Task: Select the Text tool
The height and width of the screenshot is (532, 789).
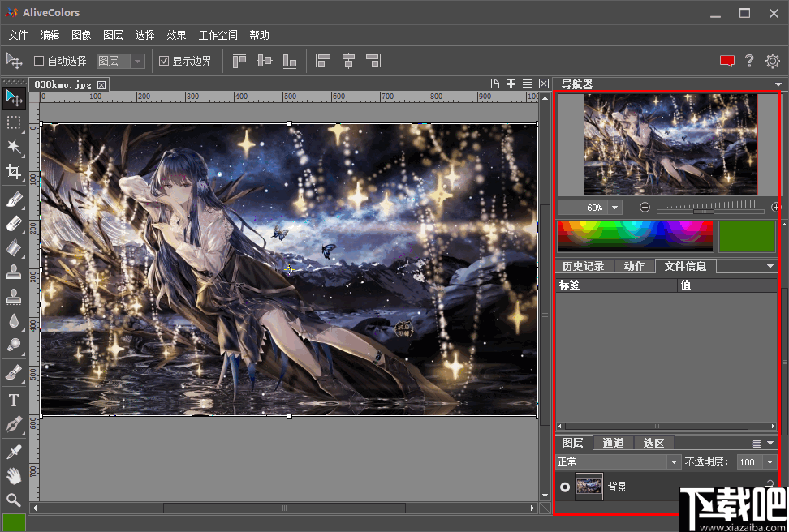Action: pyautogui.click(x=14, y=399)
